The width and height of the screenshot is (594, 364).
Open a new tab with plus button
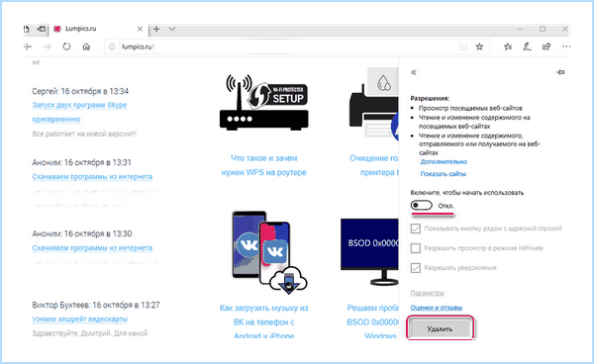pos(156,29)
